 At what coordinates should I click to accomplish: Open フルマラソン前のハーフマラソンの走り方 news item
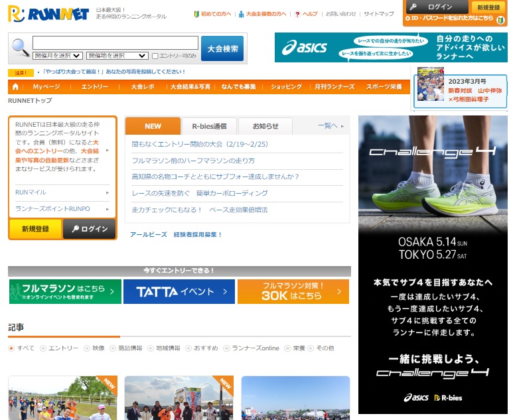193,161
